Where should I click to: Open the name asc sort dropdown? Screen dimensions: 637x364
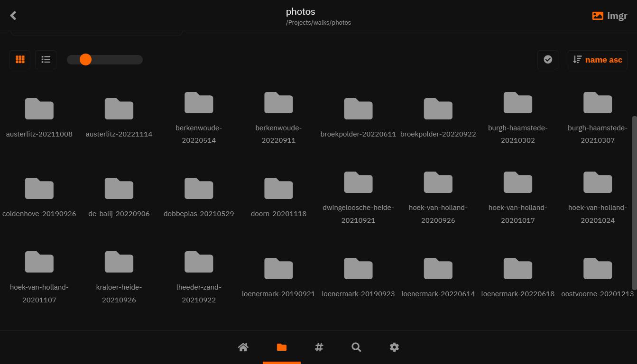pos(598,60)
